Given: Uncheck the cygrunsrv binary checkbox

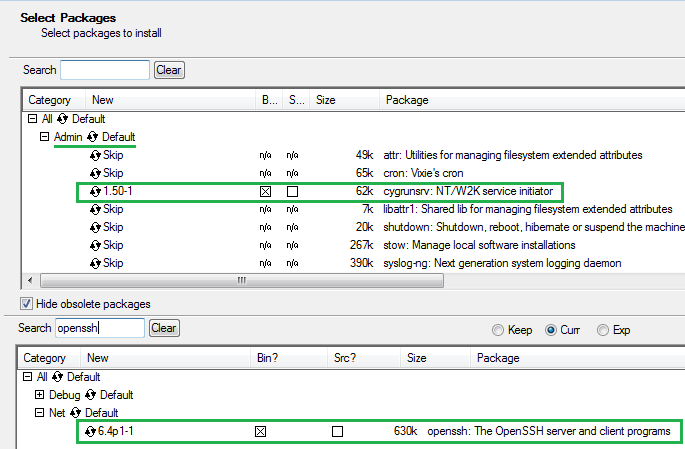Looking at the screenshot, I should pos(265,191).
